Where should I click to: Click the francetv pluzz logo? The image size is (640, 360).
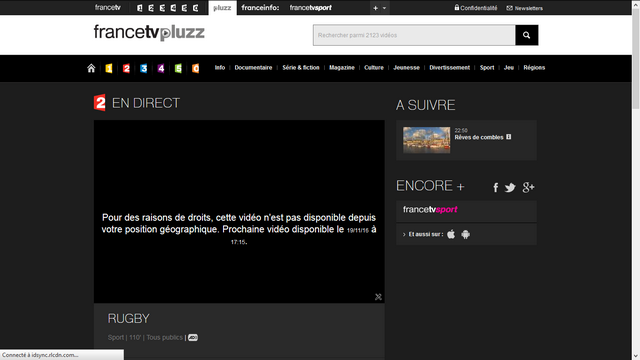coord(149,32)
